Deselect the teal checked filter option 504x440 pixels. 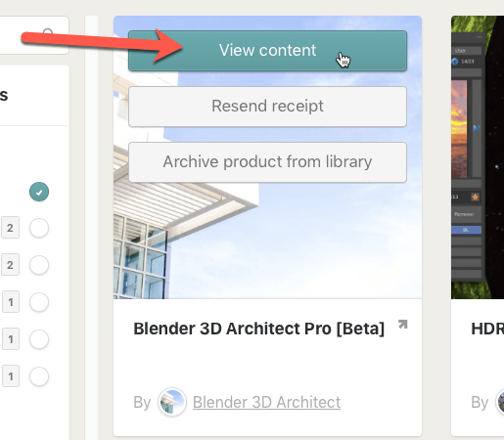point(39,192)
